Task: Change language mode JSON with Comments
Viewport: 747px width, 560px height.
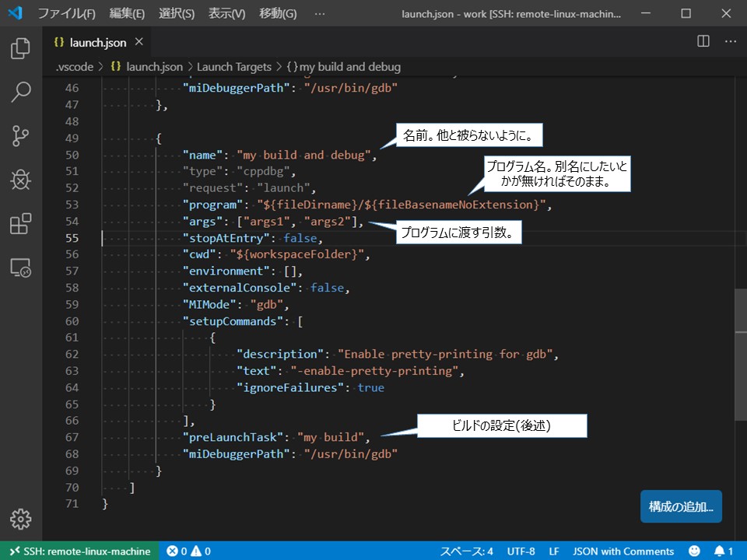Action: tap(623, 551)
